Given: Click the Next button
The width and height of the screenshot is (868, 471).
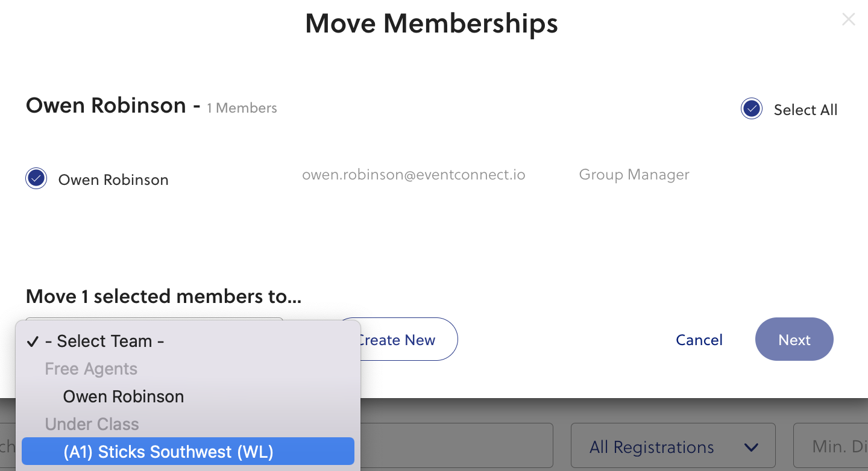Looking at the screenshot, I should coord(794,340).
